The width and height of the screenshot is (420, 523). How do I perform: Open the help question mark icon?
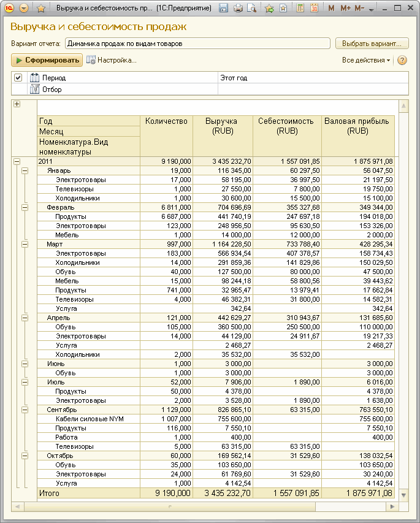402,60
